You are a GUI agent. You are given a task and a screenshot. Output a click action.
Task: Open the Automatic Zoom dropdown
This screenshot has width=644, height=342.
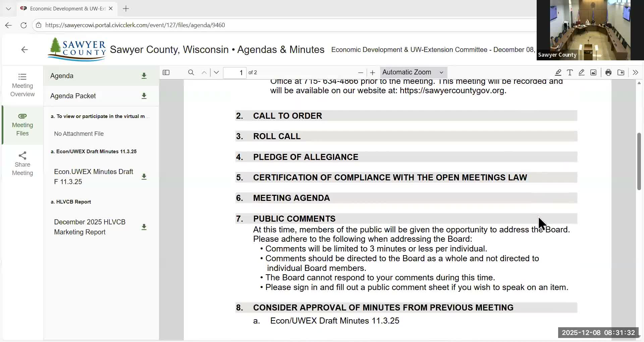[413, 72]
